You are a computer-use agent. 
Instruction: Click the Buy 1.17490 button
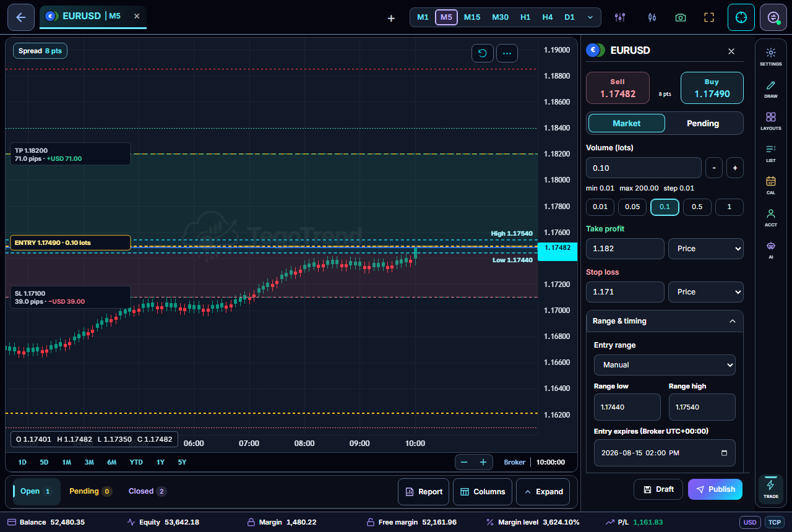712,88
